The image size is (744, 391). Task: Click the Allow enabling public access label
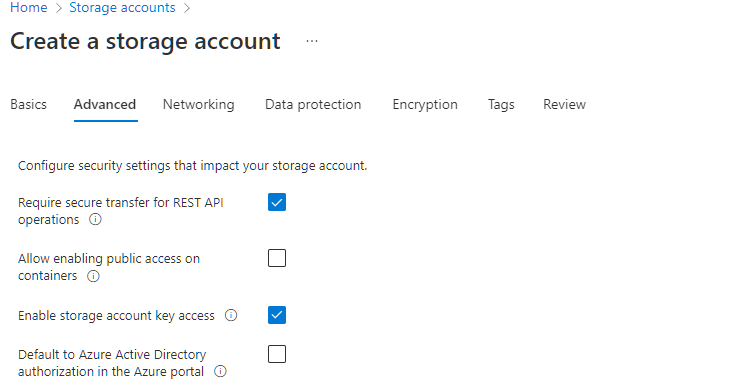point(109,267)
